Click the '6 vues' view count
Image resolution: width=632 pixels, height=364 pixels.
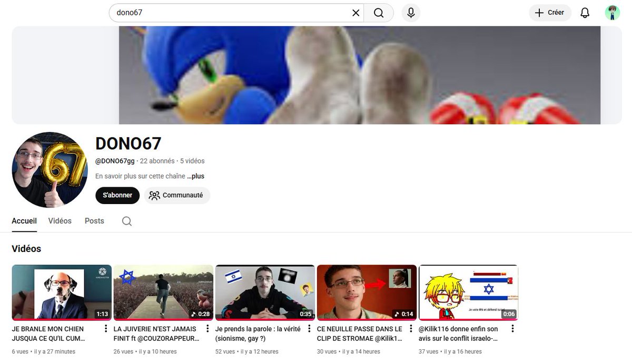click(x=21, y=351)
